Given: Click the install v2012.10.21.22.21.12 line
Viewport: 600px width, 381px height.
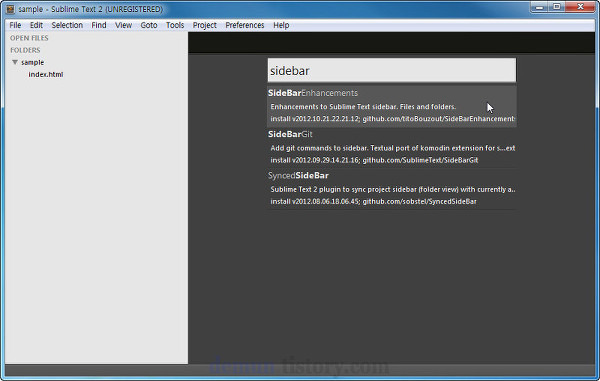Looking at the screenshot, I should pyautogui.click(x=393, y=119).
